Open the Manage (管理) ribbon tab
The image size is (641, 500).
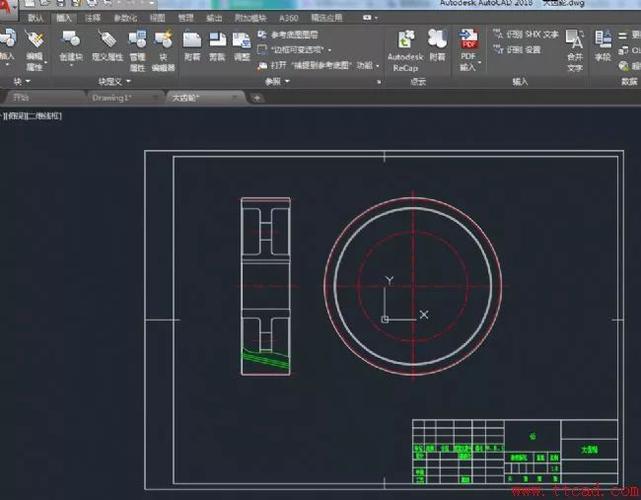pos(186,18)
